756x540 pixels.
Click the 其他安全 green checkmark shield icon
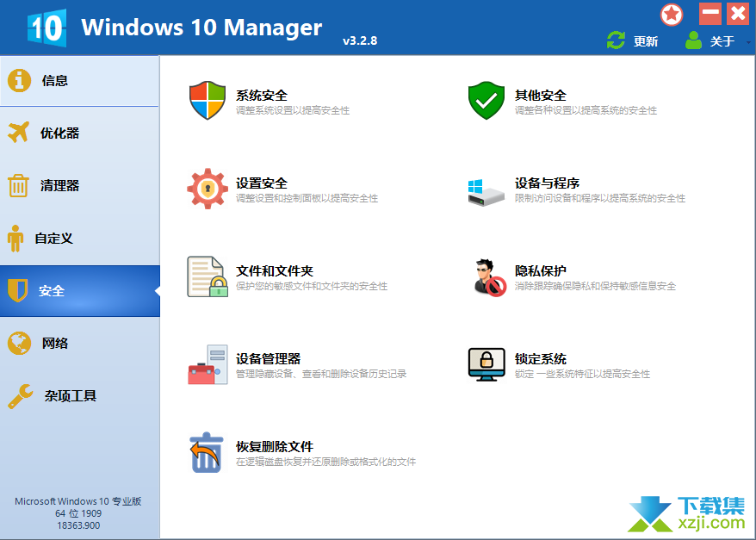(486, 100)
